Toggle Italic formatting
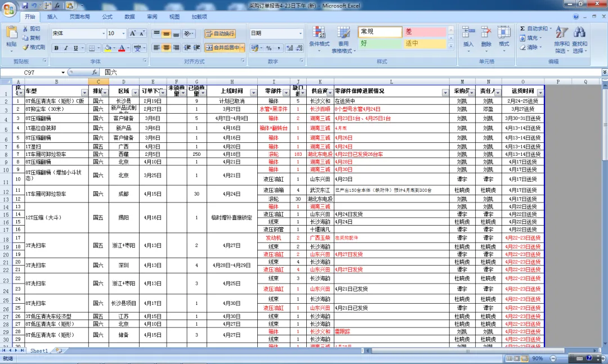The image size is (608, 364). coord(66,48)
